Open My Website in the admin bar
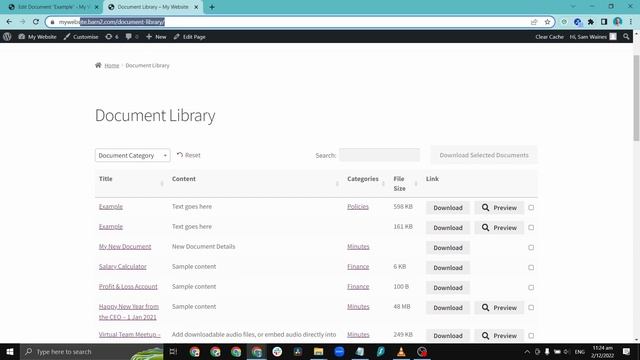The width and height of the screenshot is (640, 360). tap(37, 37)
